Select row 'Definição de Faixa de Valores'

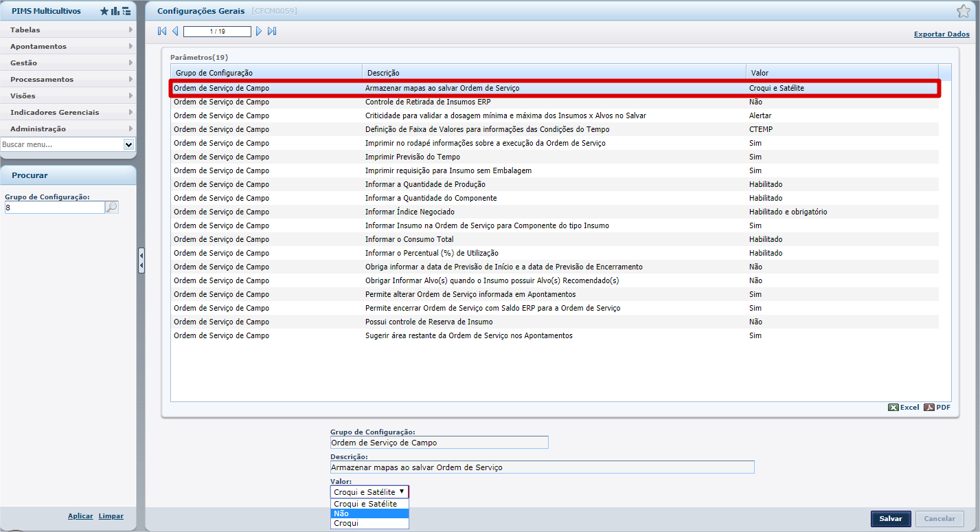[554, 129]
